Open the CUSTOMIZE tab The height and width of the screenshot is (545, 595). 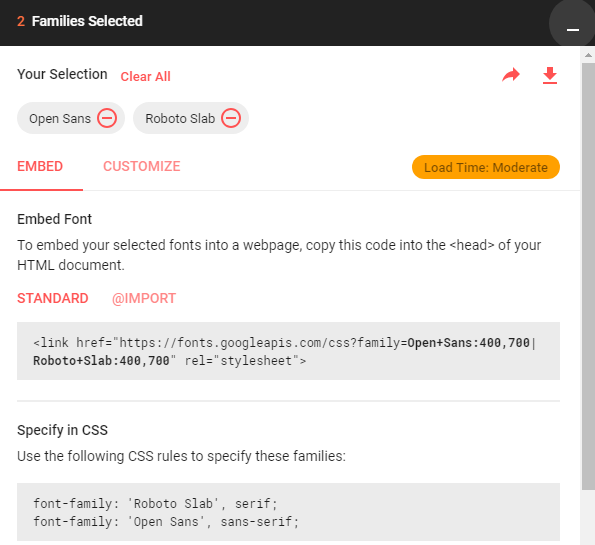click(x=142, y=166)
